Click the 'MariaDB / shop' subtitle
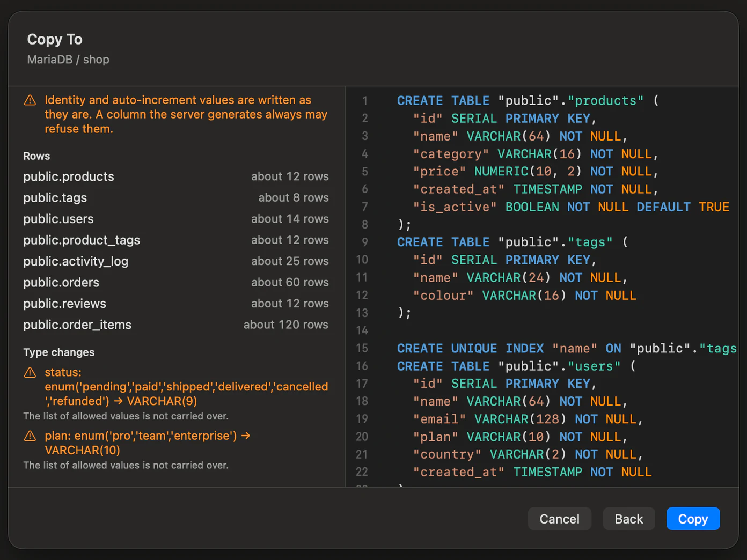 (68, 60)
